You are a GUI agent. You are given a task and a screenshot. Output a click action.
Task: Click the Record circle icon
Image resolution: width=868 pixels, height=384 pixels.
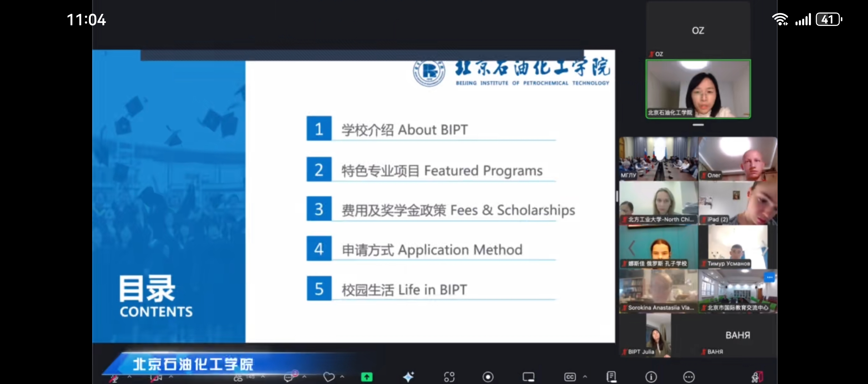[488, 377]
